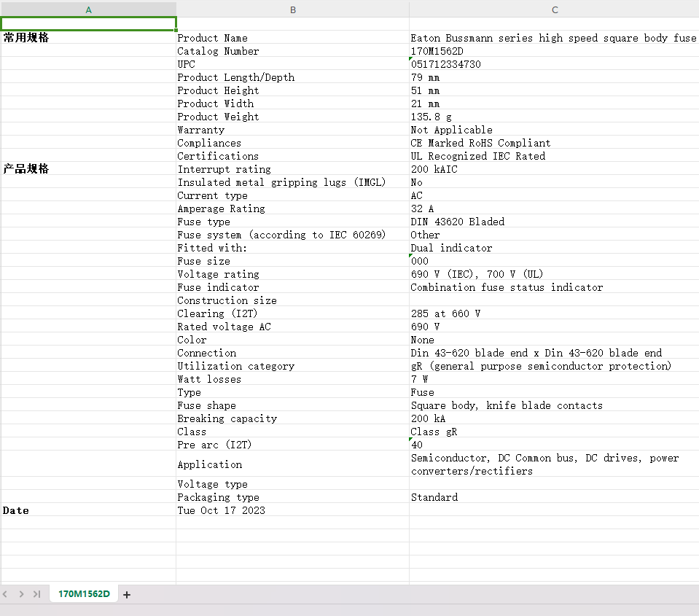
Task: Click the '285 at 660 V' value
Action: coord(554,313)
